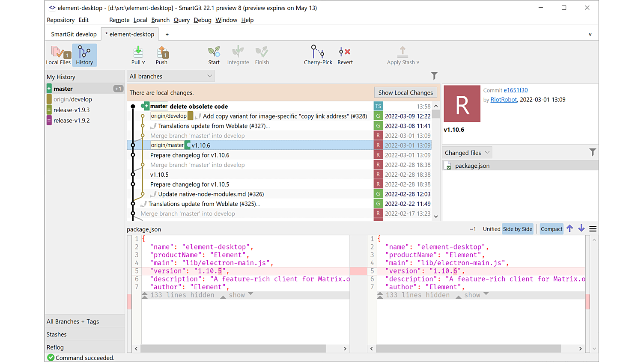Start a new feature with the Start icon

tap(214, 55)
